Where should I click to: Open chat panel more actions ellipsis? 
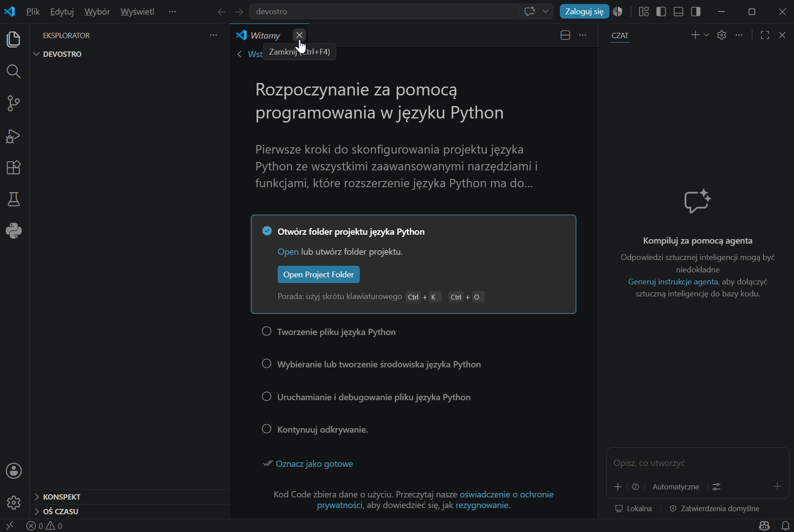click(739, 35)
